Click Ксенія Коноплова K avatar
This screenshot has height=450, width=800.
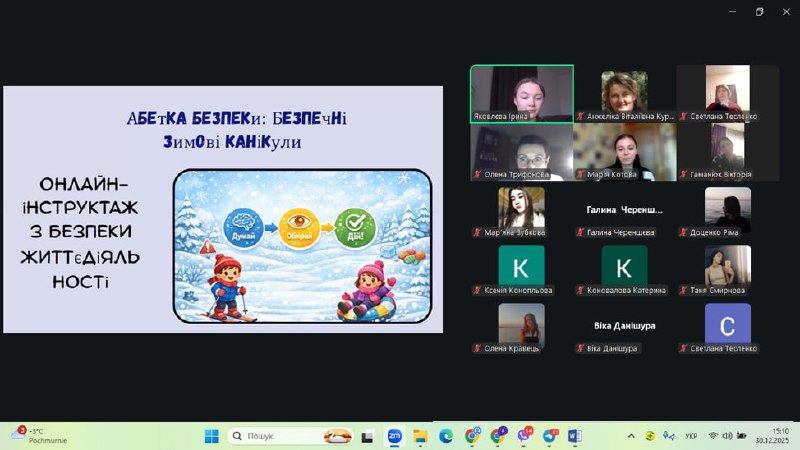click(521, 266)
